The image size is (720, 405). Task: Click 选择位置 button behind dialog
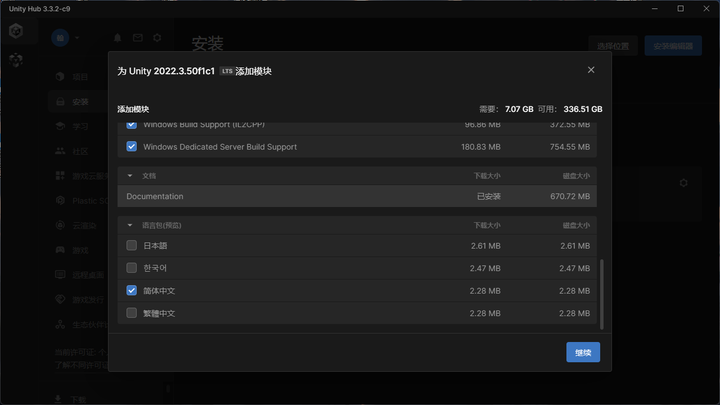click(x=613, y=46)
